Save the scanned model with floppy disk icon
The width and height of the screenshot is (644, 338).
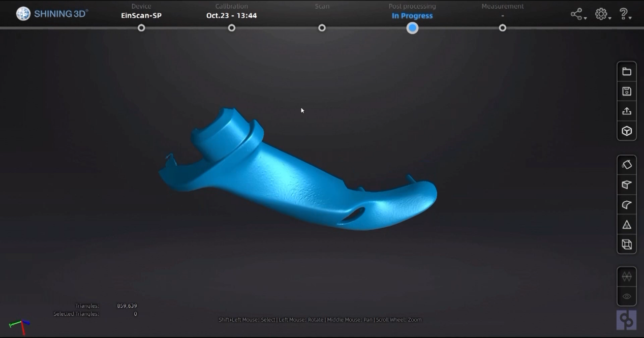pyautogui.click(x=626, y=91)
